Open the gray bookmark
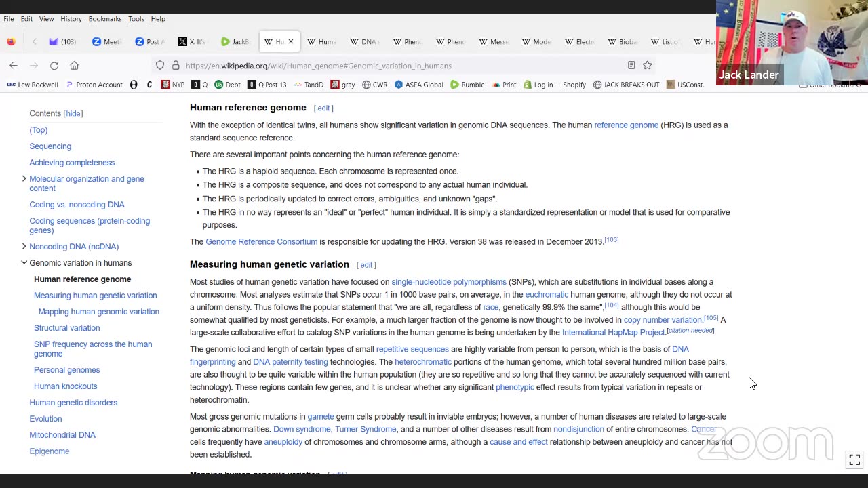 point(343,85)
